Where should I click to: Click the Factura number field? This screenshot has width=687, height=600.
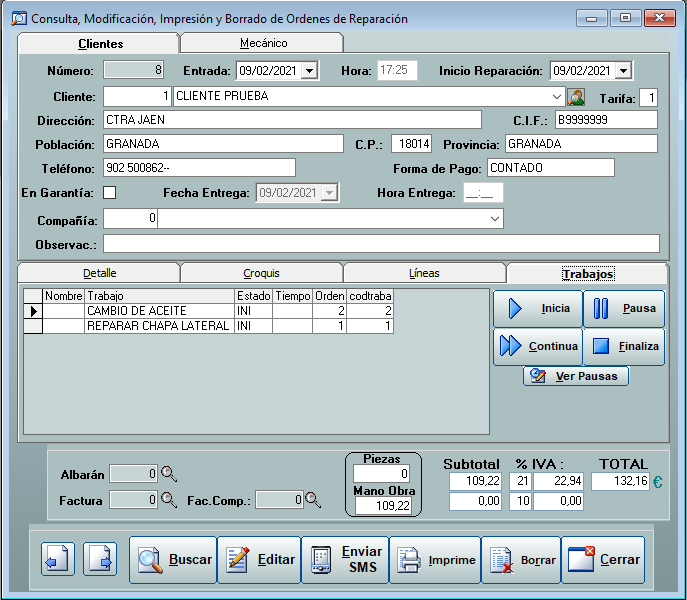coord(134,500)
